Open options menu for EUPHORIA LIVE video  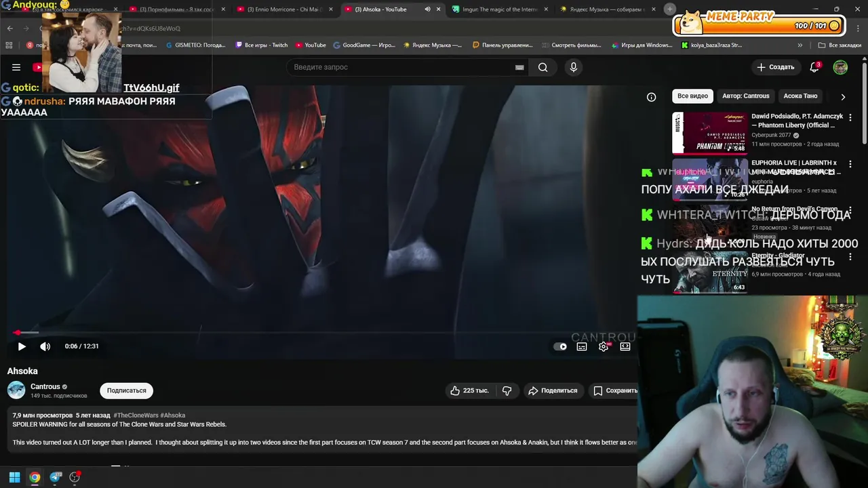(x=850, y=164)
